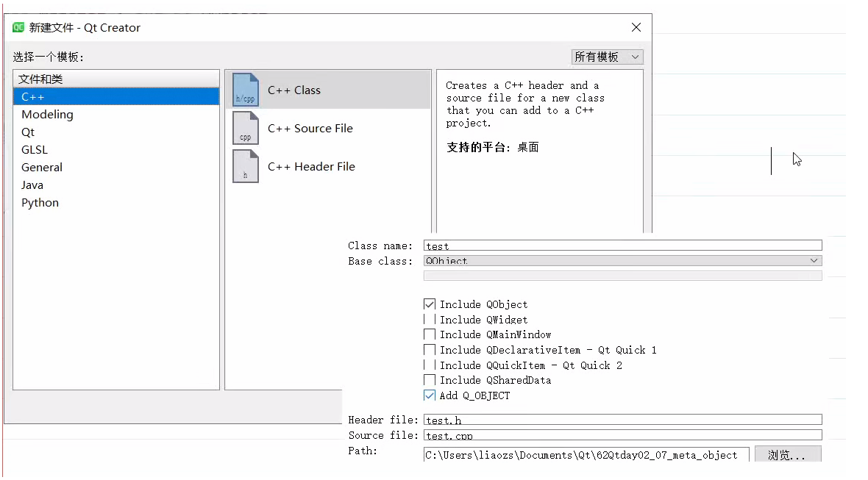Check Include QWidget checkbox
Screen dimensions: 868x480
click(430, 320)
